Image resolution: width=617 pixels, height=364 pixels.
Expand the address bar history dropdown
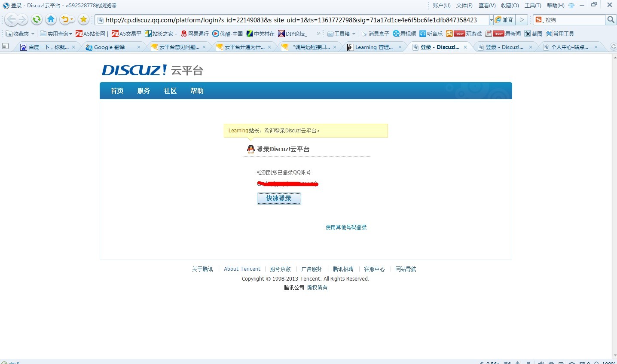point(491,20)
